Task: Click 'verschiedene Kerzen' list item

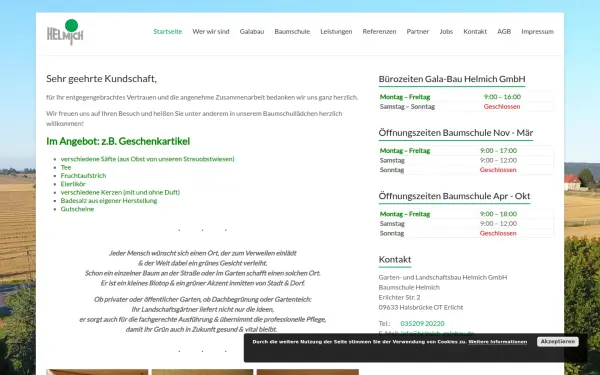Action: click(120, 192)
